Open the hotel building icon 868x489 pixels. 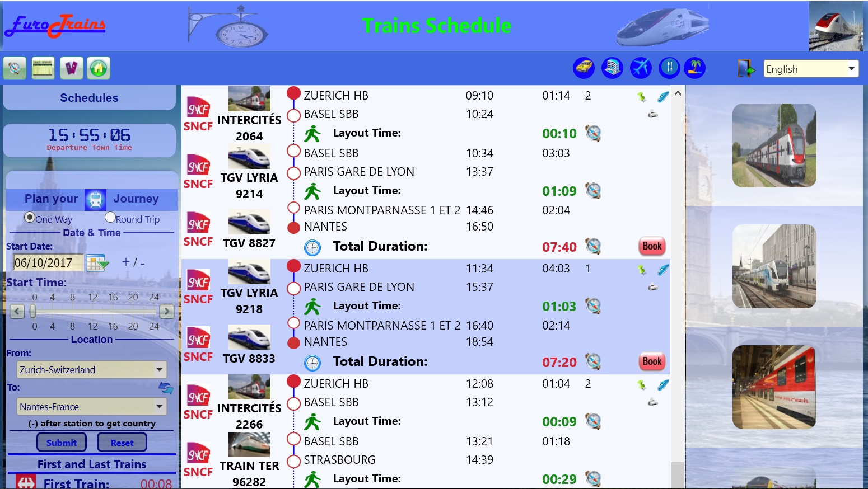(x=612, y=68)
